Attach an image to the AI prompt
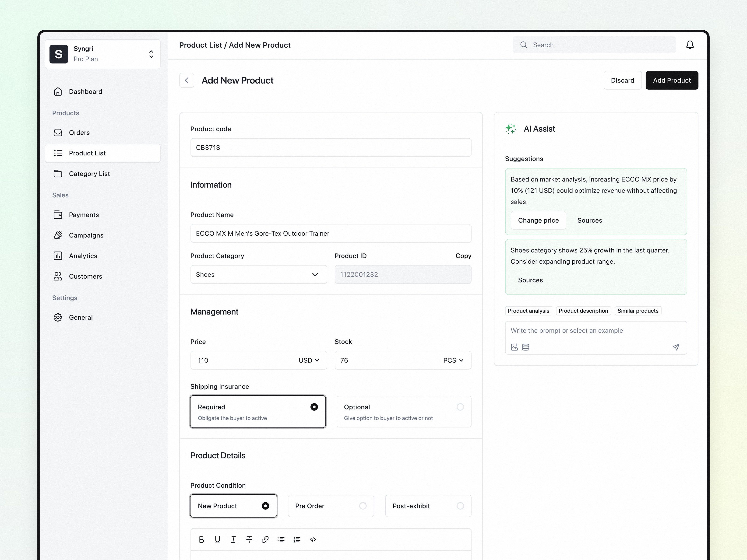The image size is (747, 560). click(x=515, y=347)
